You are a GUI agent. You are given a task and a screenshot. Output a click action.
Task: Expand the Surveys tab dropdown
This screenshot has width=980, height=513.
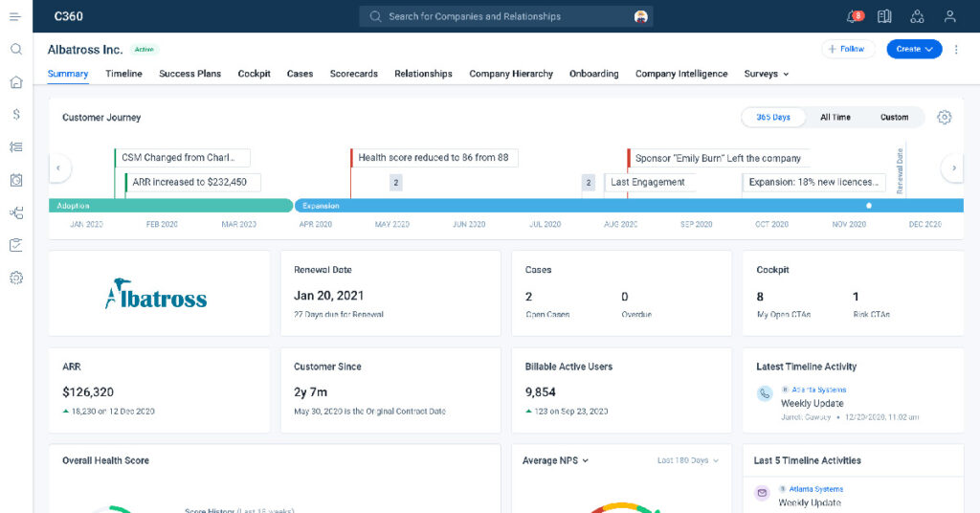(x=767, y=74)
